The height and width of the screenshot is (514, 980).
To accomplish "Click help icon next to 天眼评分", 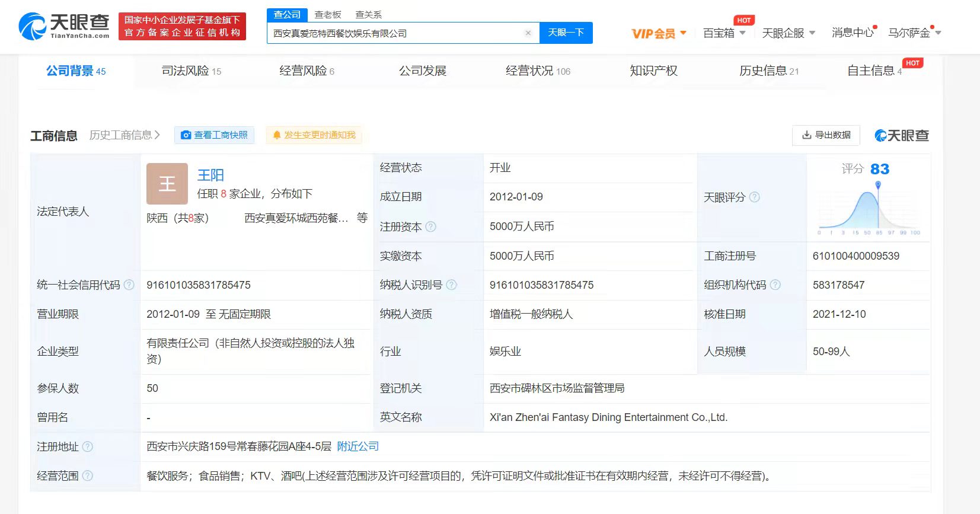I will point(755,197).
